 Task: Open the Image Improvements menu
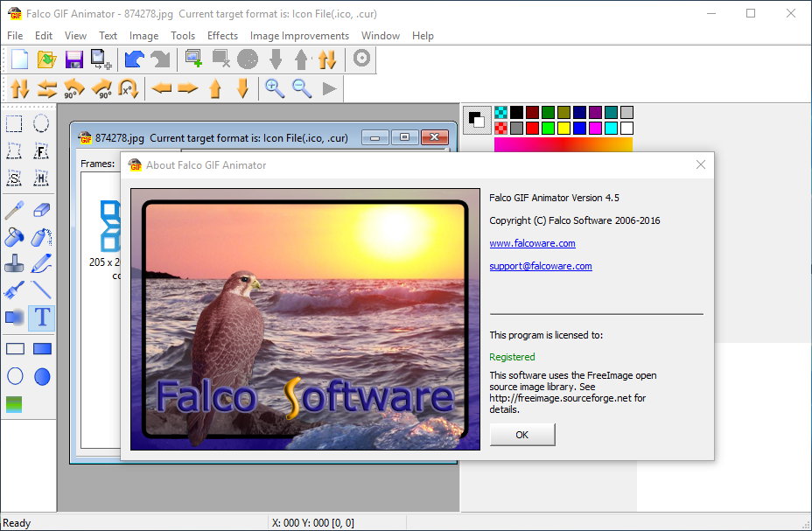pyautogui.click(x=299, y=36)
